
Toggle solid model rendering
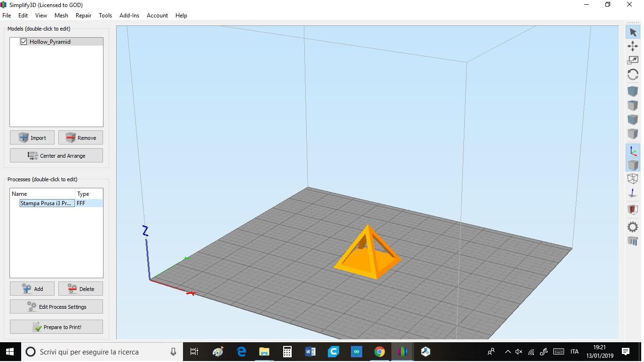pyautogui.click(x=633, y=165)
